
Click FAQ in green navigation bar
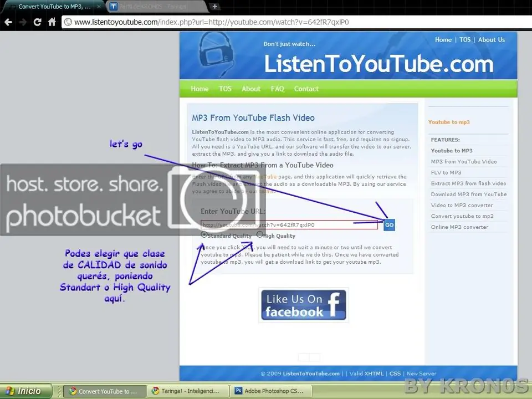(277, 89)
